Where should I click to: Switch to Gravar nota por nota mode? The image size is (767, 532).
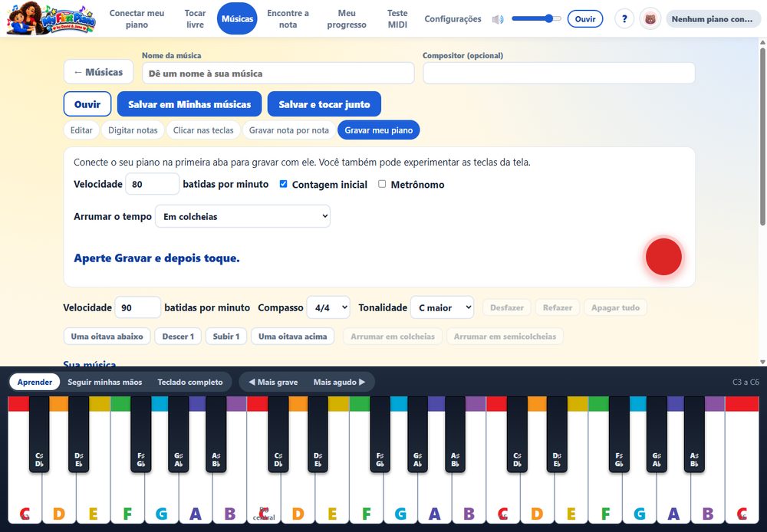(x=288, y=130)
